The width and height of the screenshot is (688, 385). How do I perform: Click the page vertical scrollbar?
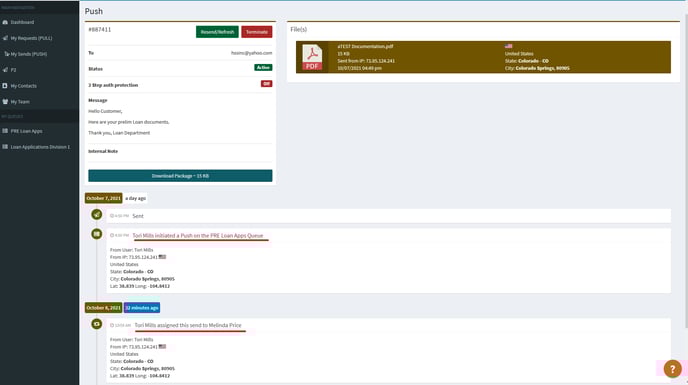point(686,171)
